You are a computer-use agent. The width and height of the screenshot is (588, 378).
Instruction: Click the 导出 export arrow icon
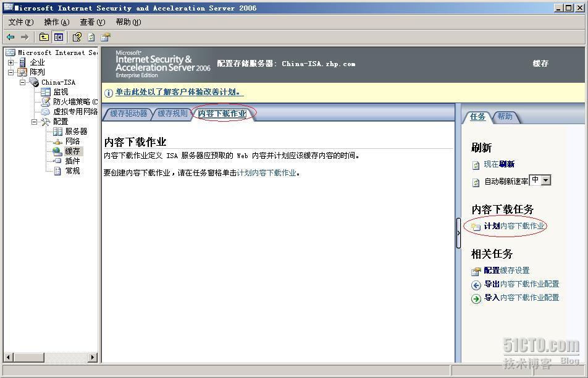[x=476, y=285]
